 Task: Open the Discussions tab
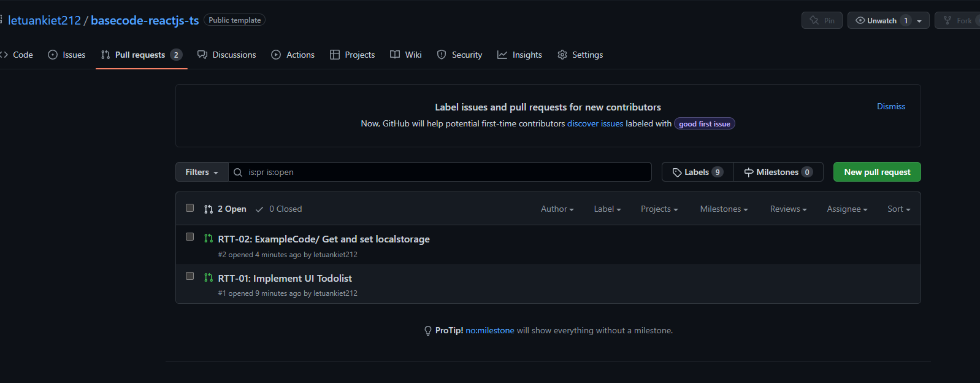tap(227, 55)
